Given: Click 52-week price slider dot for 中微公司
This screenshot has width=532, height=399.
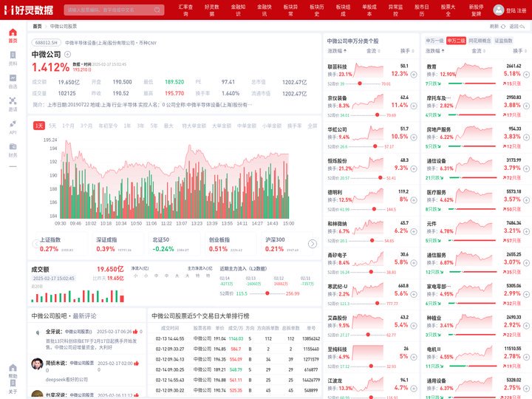Looking at the screenshot, I should 267,293.
